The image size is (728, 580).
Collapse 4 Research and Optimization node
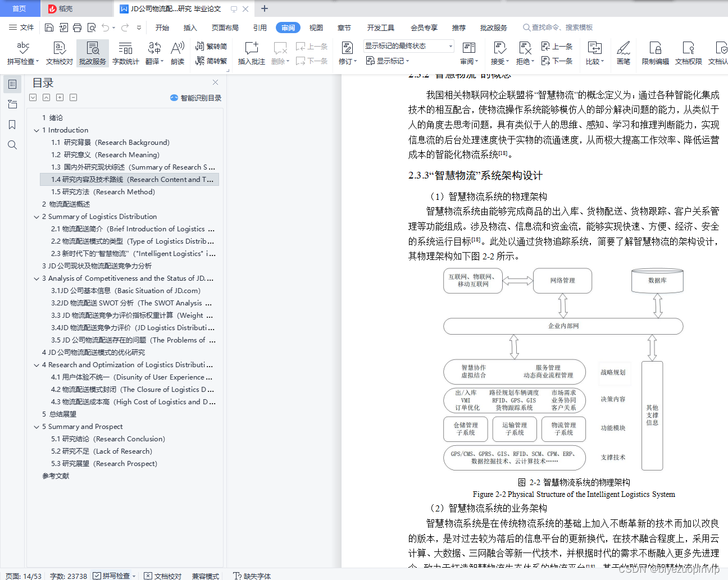coord(37,365)
